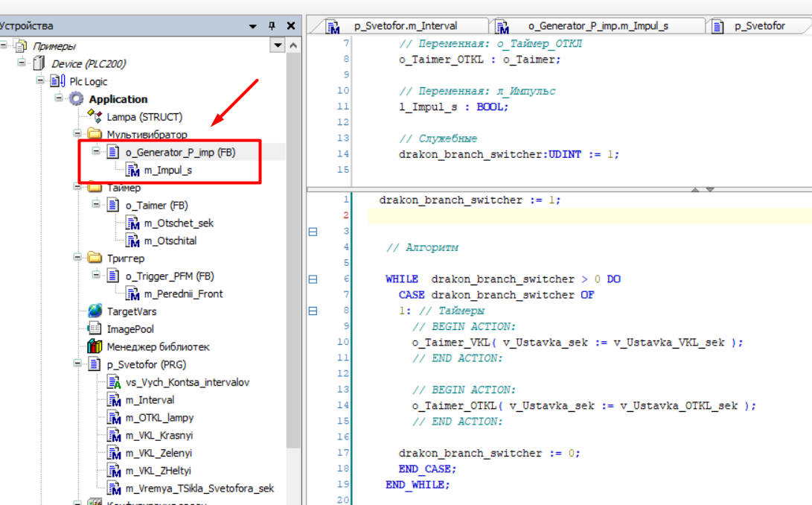This screenshot has width=812, height=505.
Task: Click the o_Taimer (FB) icon
Action: (113, 205)
